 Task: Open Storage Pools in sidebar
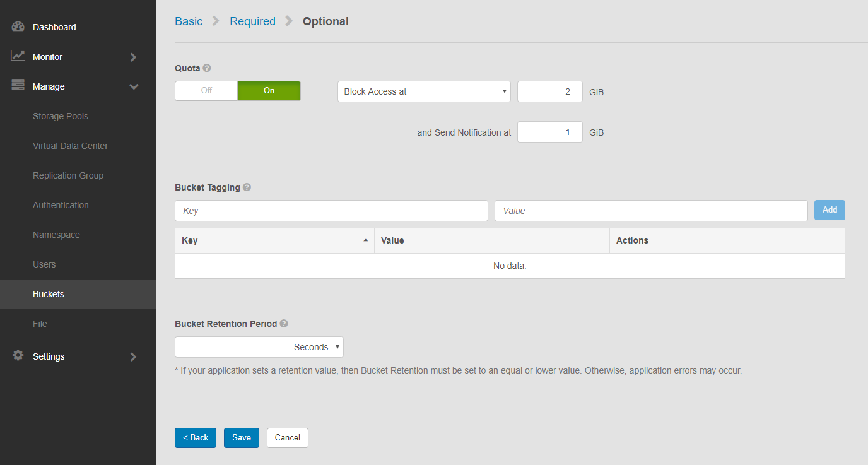coord(61,116)
